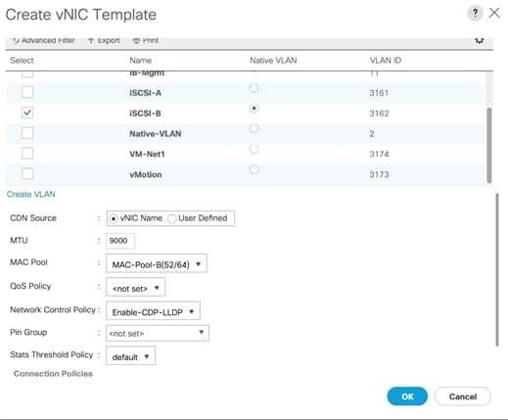The image size is (508, 420).
Task: Click the Create VLAN link
Action: [31, 194]
